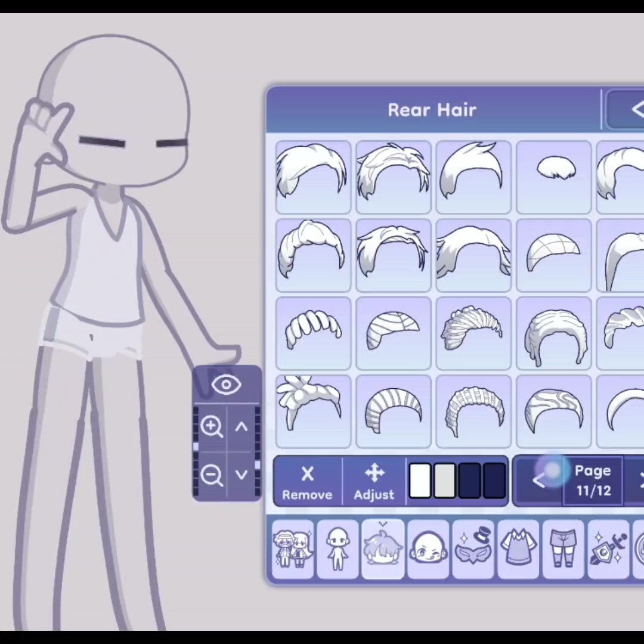Screen dimensions: 644x644
Task: Select the shirt clothing category icon
Action: tap(518, 549)
